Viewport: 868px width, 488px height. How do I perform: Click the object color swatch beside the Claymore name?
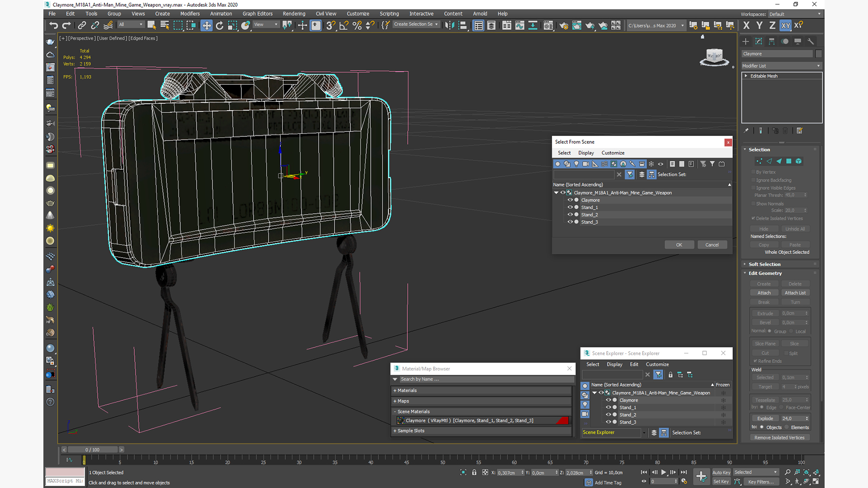coord(819,54)
